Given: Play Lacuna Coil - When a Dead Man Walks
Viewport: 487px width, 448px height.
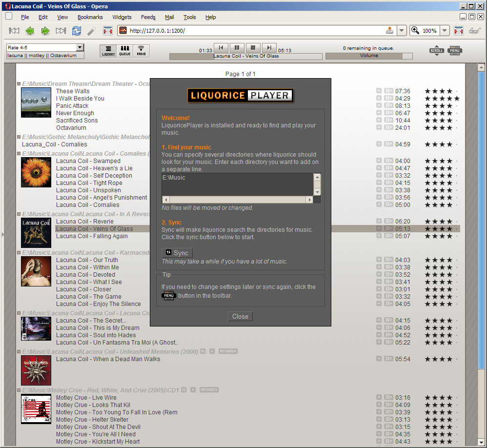Looking at the screenshot, I should (108, 359).
